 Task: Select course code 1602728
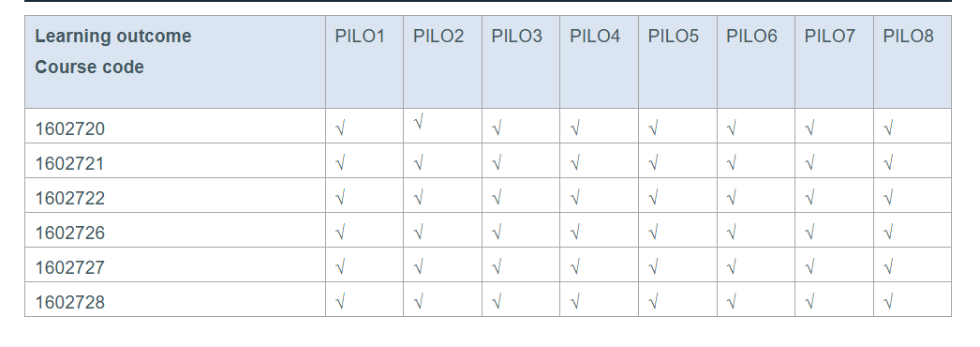tap(70, 303)
